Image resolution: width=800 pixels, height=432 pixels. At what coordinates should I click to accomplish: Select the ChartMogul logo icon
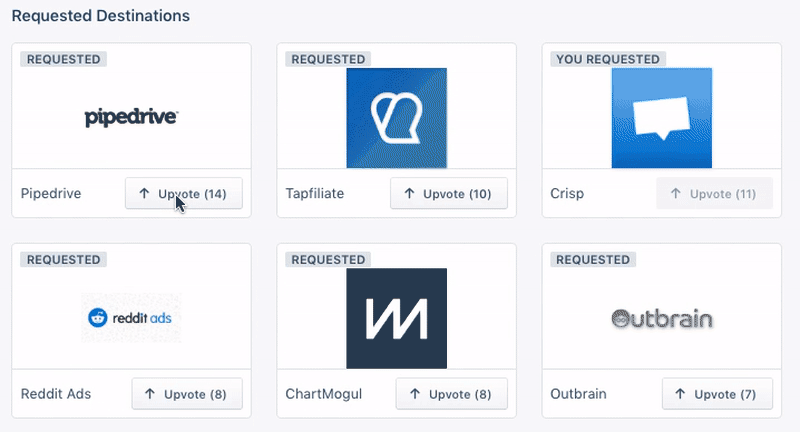(x=396, y=318)
